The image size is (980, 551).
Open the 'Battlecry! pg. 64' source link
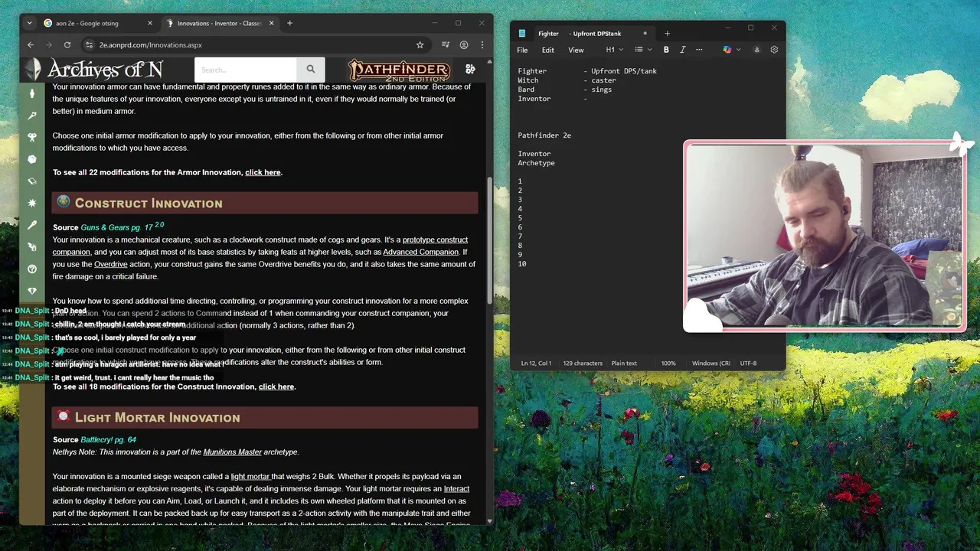pos(108,439)
